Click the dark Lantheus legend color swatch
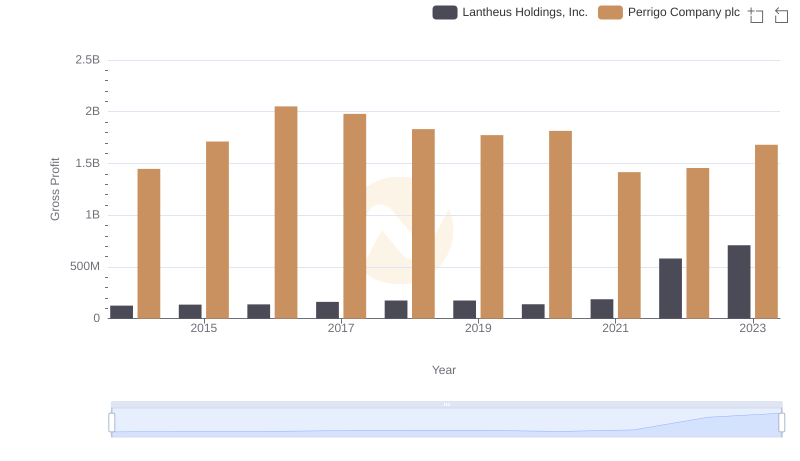Screen dimensions: 800x461 coord(445,12)
